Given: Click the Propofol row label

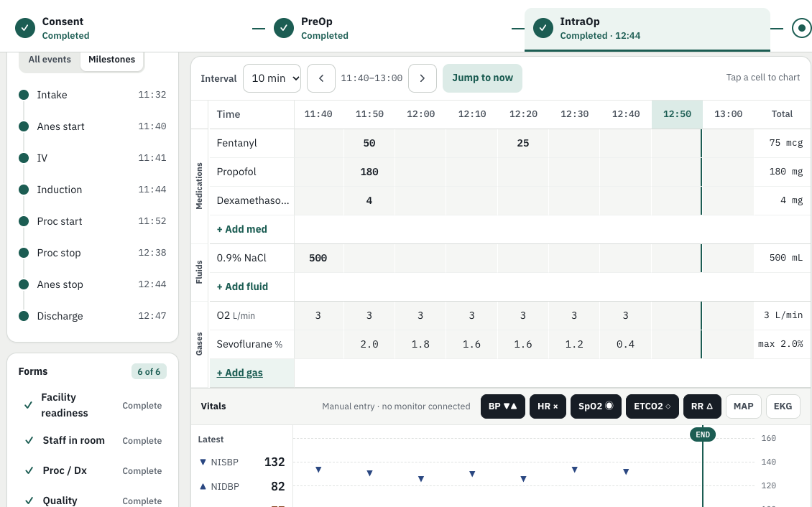Looking at the screenshot, I should point(236,172).
